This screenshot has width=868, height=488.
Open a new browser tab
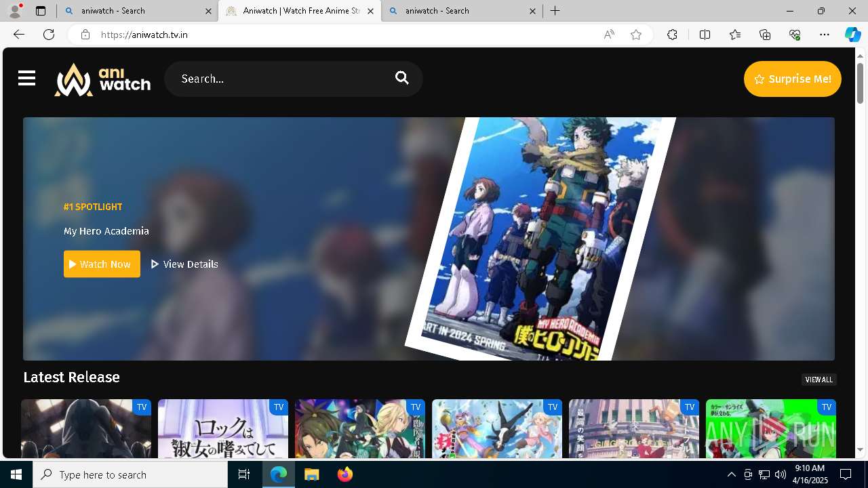coord(555,11)
